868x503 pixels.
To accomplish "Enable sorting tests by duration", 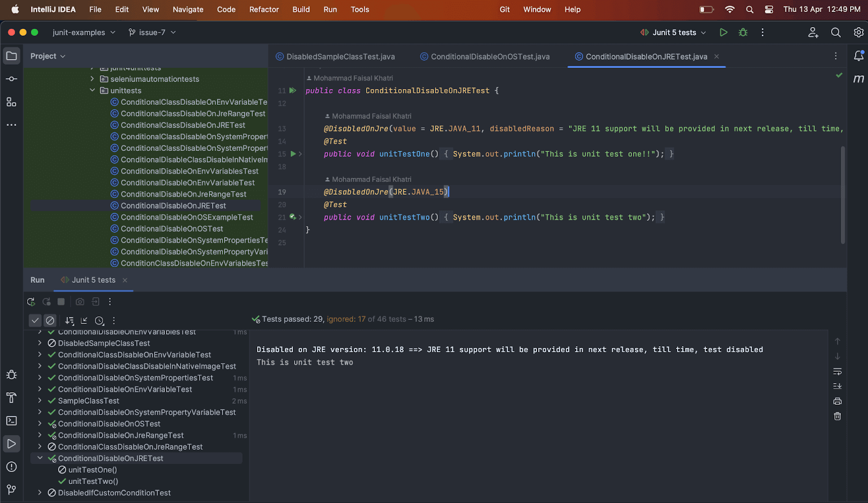I will [x=70, y=321].
